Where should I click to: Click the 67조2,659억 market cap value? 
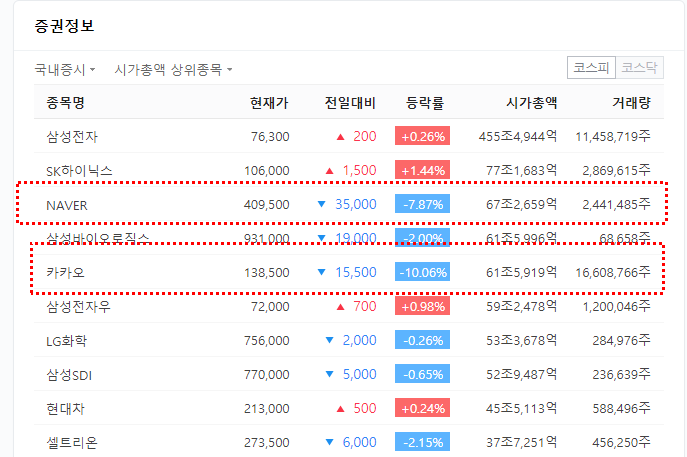521,204
